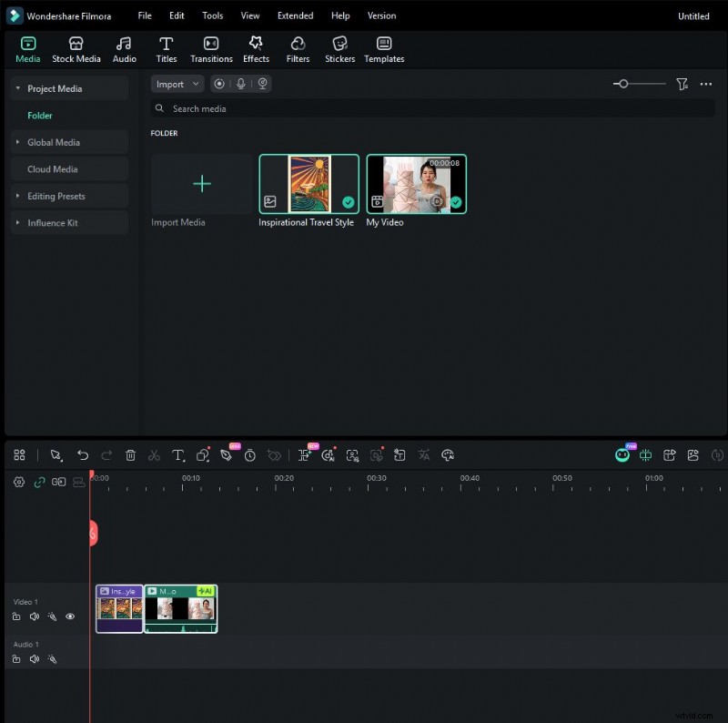This screenshot has width=728, height=723.
Task: Click the media filter icon above search
Action: [682, 83]
